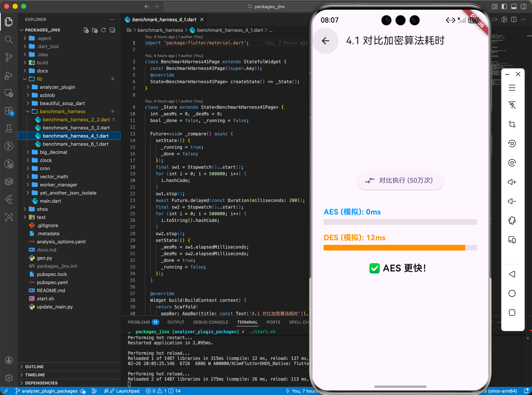Click the orange DES progress bar
The width and height of the screenshot is (532, 395).
coord(394,248)
